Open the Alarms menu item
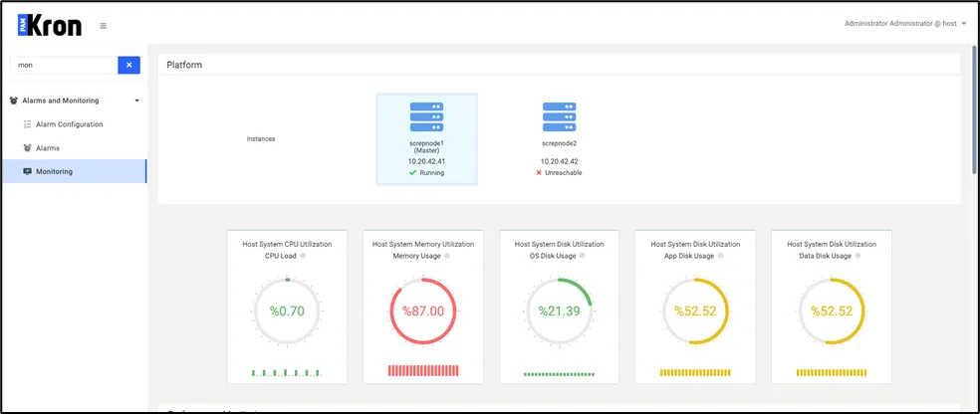980x414 pixels. (48, 148)
